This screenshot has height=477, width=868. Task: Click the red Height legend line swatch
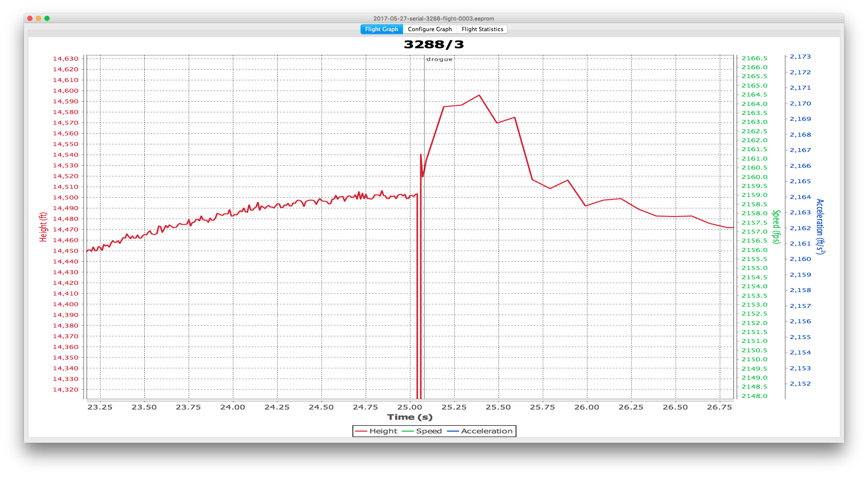(x=361, y=431)
